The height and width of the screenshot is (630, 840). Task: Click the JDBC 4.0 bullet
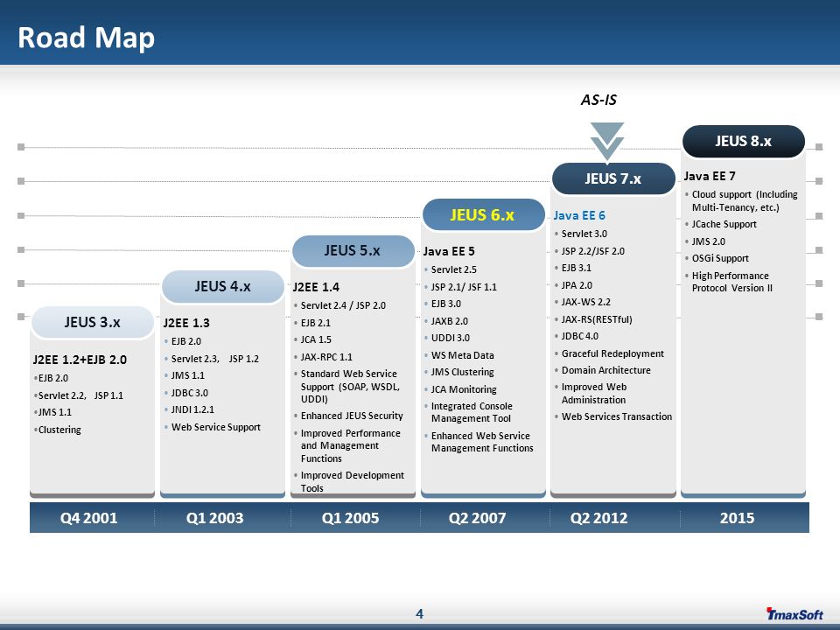coord(577,336)
